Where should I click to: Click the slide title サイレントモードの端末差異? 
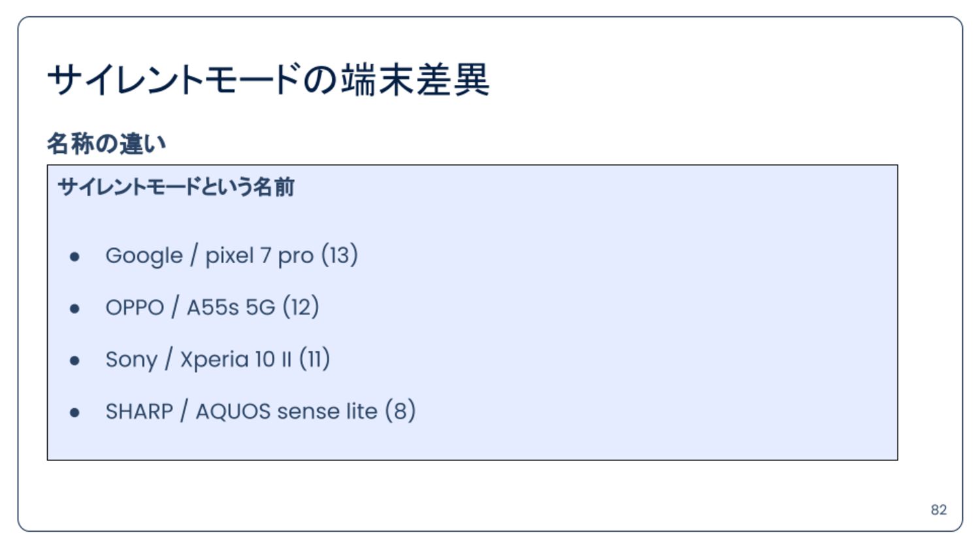(268, 80)
